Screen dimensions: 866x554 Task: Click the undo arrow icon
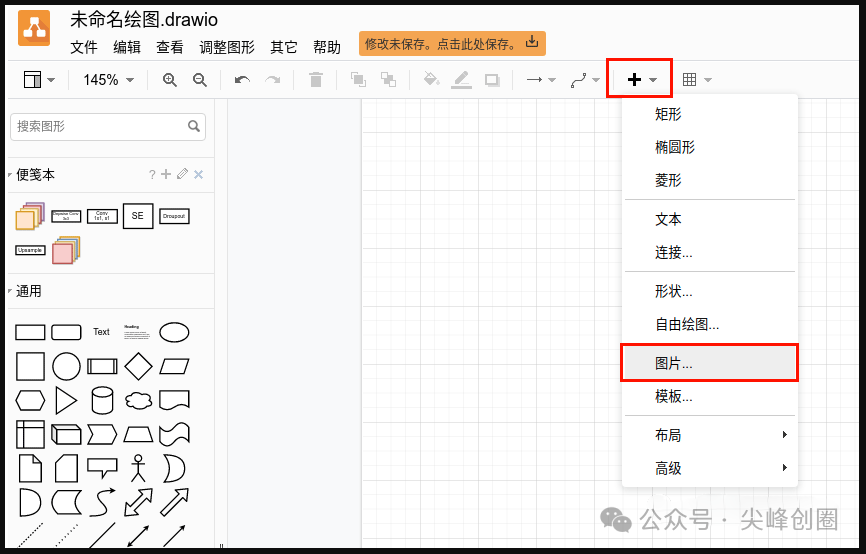coord(242,80)
